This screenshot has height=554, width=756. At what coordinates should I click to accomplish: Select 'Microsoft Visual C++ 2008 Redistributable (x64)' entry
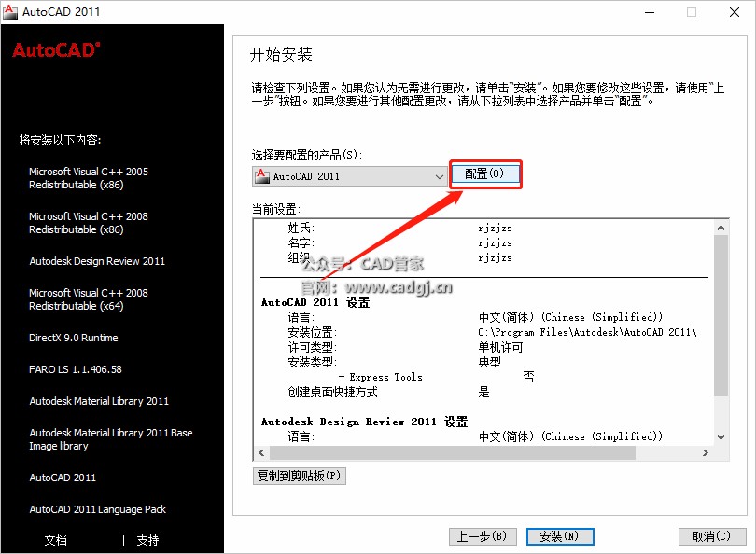coord(89,299)
